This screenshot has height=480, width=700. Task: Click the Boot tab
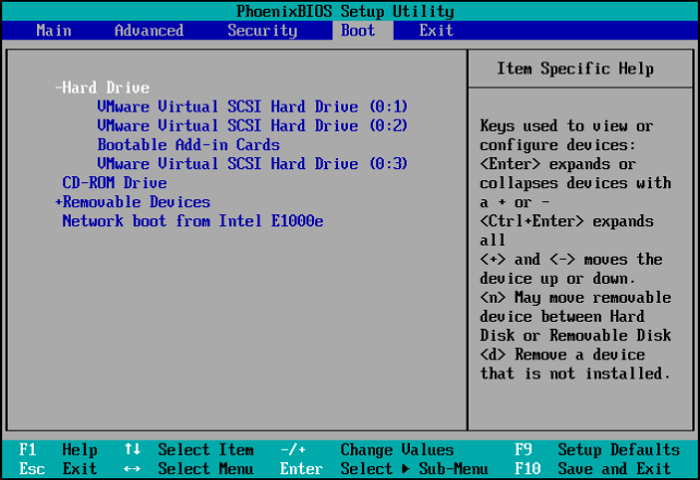[358, 30]
